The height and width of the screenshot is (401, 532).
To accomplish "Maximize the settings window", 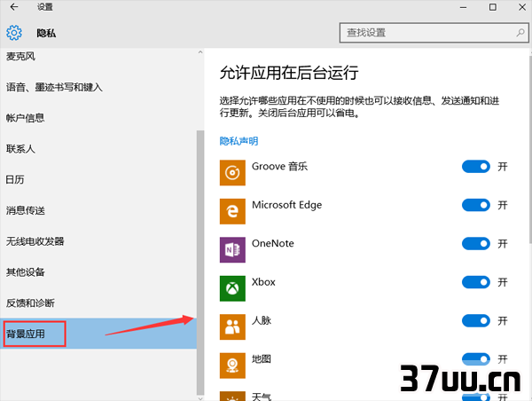I will click(493, 7).
